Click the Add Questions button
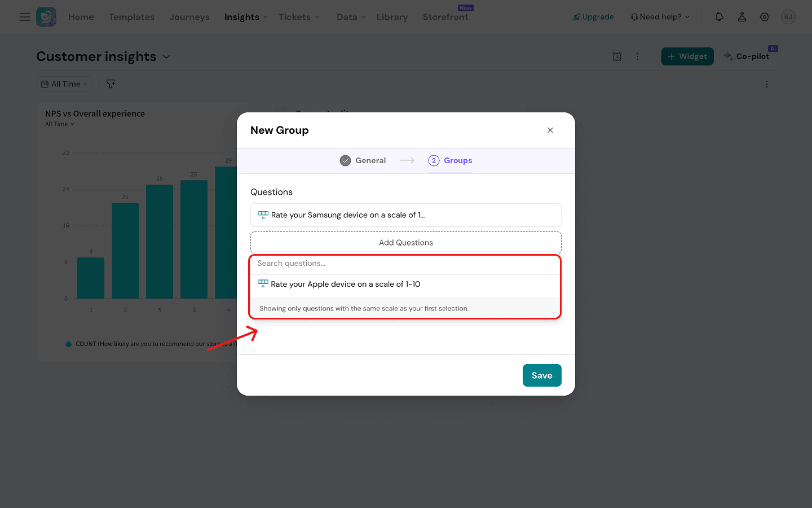The width and height of the screenshot is (812, 508). [406, 243]
